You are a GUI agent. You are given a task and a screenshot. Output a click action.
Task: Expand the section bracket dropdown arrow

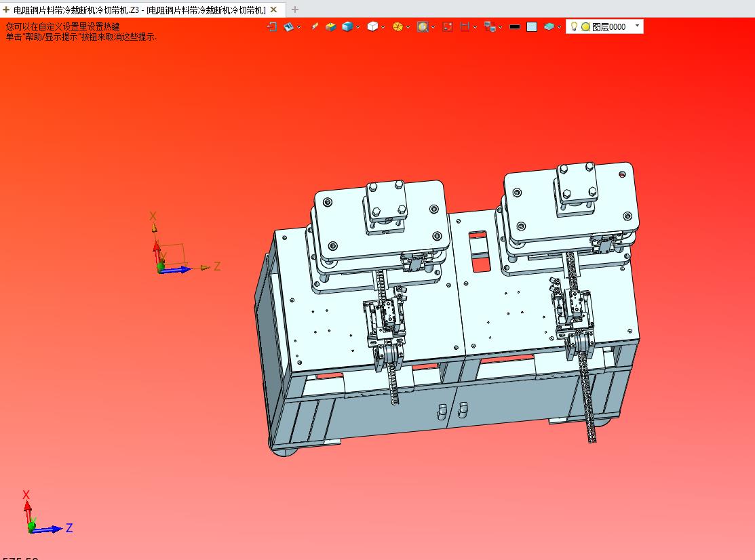coord(476,27)
